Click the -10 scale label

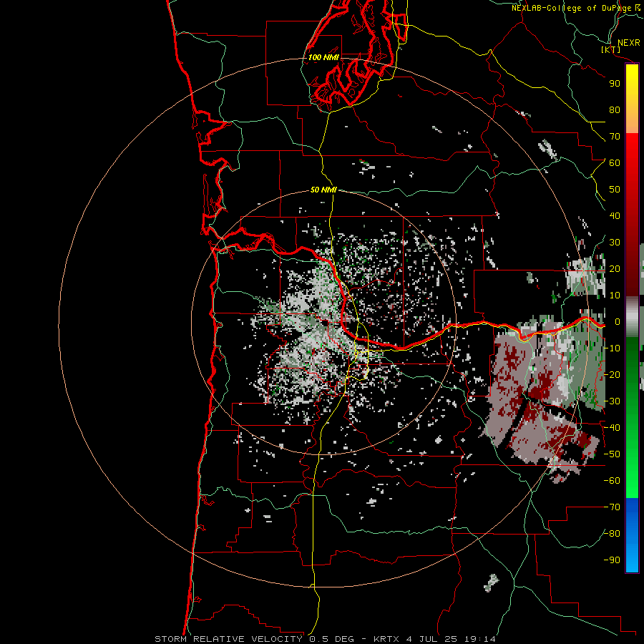[612, 348]
